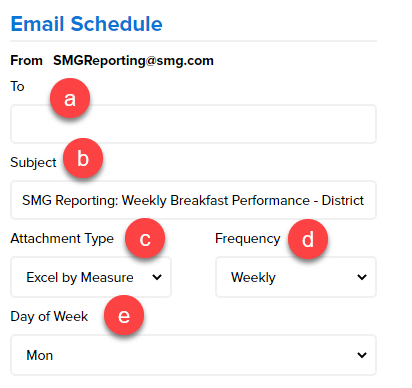Click the Day of Week chevron arrow
This screenshot has width=412, height=388.
point(362,355)
